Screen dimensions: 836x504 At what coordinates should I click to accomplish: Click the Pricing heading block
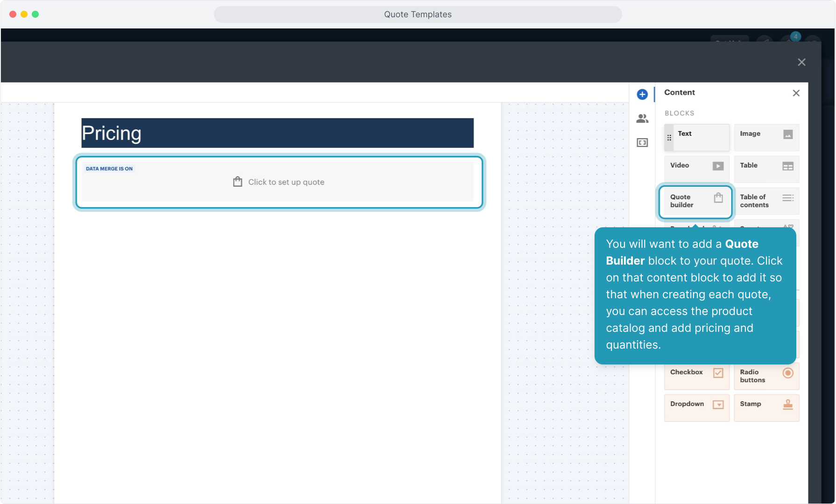277,133
